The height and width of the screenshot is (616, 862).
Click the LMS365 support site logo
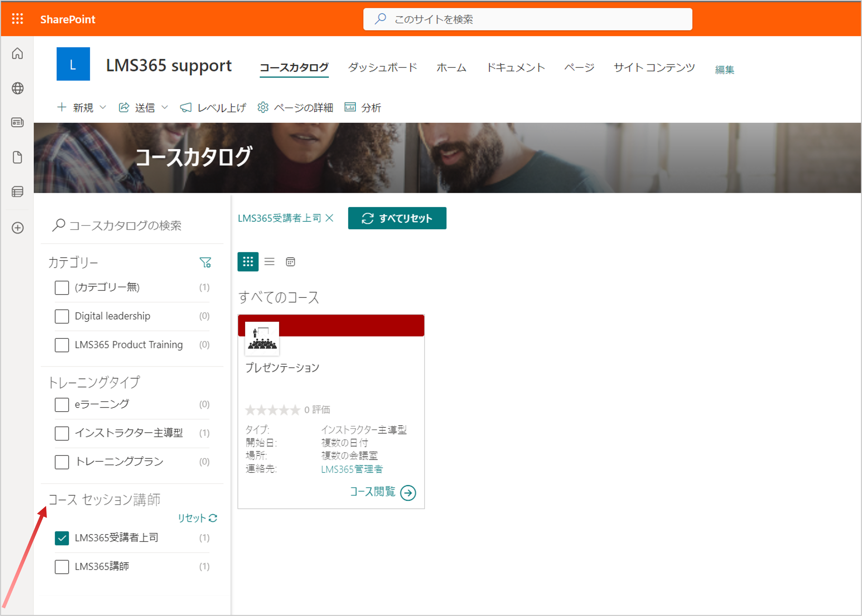[x=73, y=64]
